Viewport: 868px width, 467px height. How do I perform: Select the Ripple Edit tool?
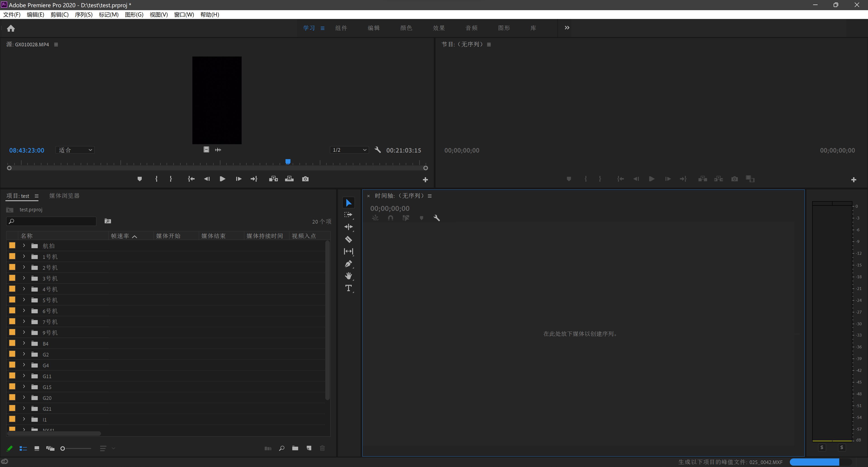[348, 227]
